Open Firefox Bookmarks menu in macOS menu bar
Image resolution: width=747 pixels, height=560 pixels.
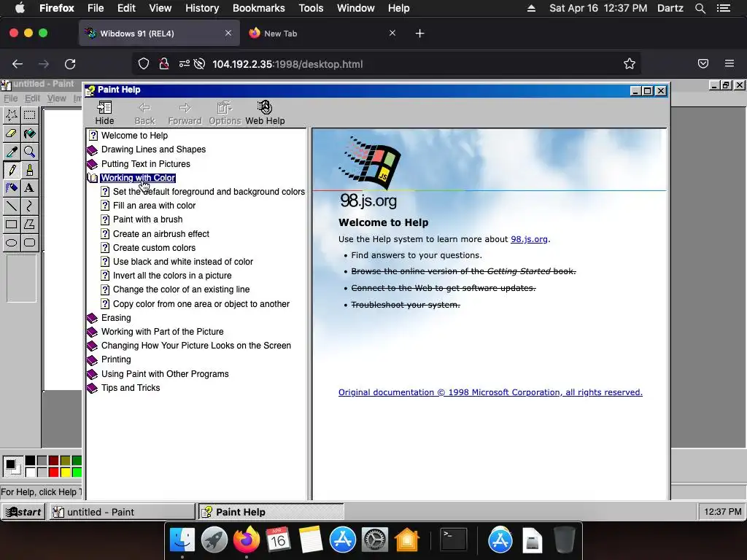click(x=259, y=8)
